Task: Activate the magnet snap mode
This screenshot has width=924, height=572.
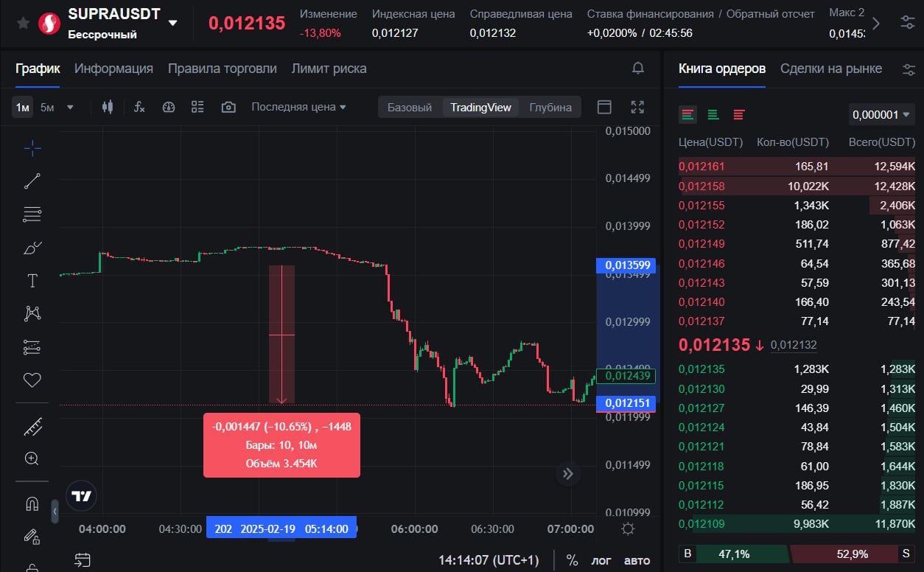Action: click(x=32, y=503)
